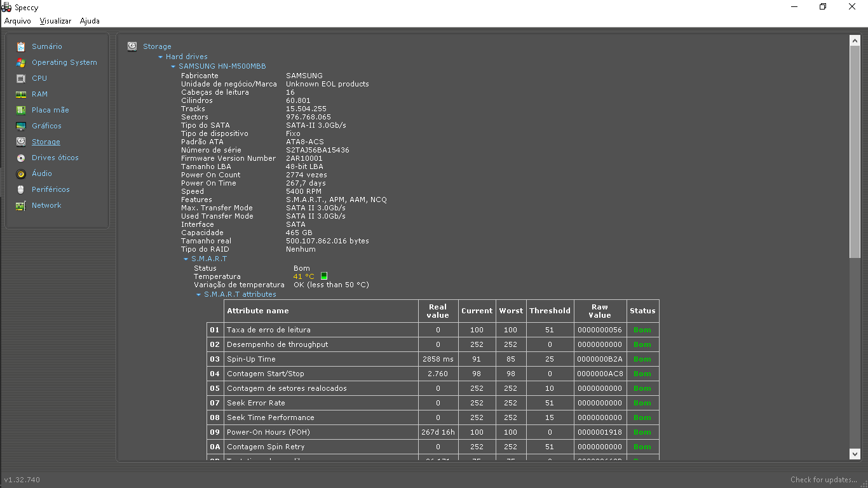Click the Operating System Windows flag icon
This screenshot has width=868, height=488.
pos(21,62)
